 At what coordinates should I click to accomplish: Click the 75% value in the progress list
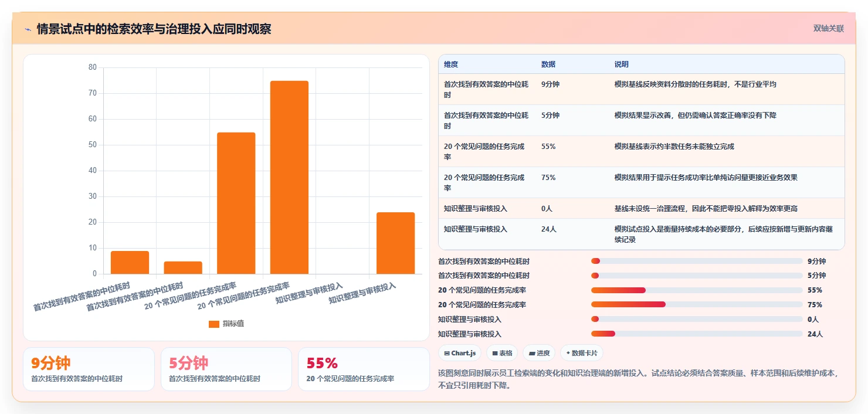[x=815, y=305]
